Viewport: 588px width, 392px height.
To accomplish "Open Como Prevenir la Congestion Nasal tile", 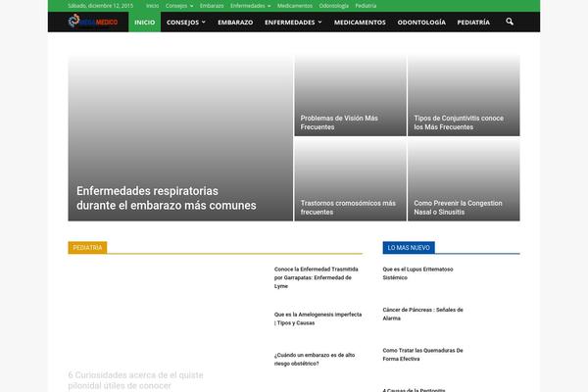I will coord(458,208).
